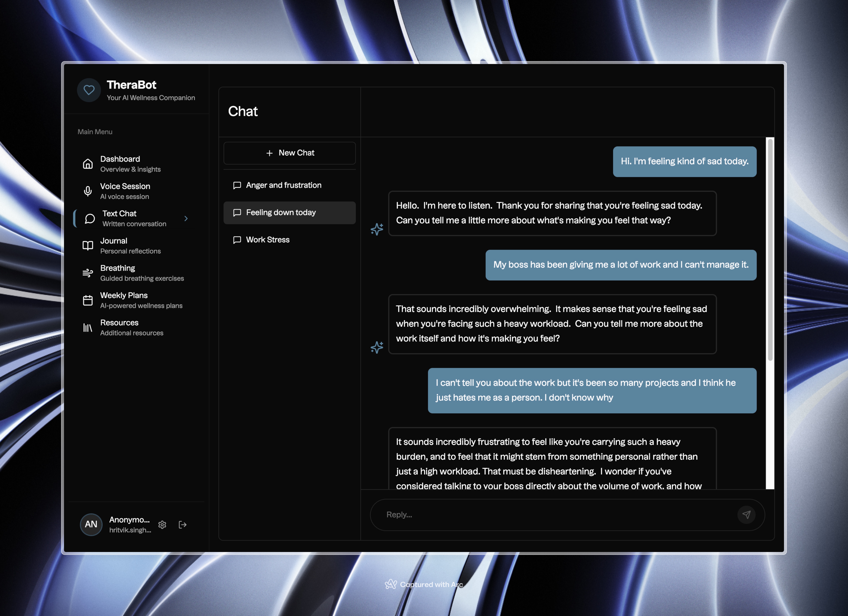Click the TheraBot heart logo icon
Image resolution: width=848 pixels, height=616 pixels.
point(89,90)
